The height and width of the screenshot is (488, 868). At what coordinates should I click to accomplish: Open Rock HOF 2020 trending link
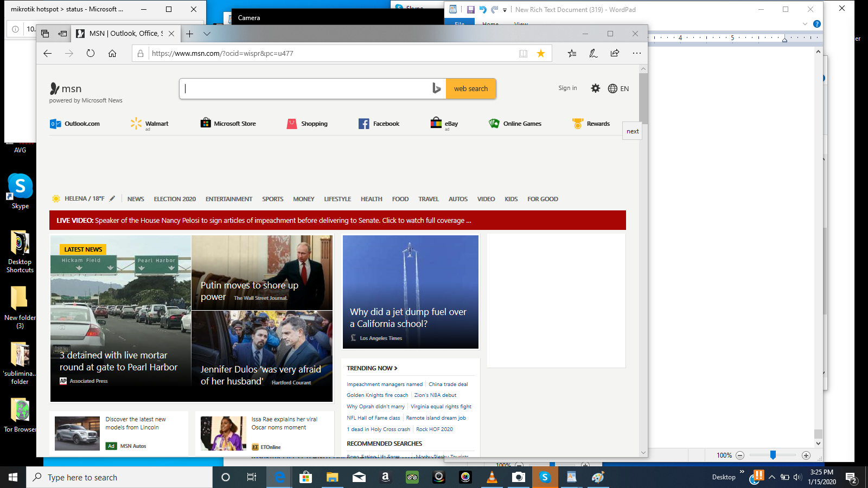[x=435, y=429]
